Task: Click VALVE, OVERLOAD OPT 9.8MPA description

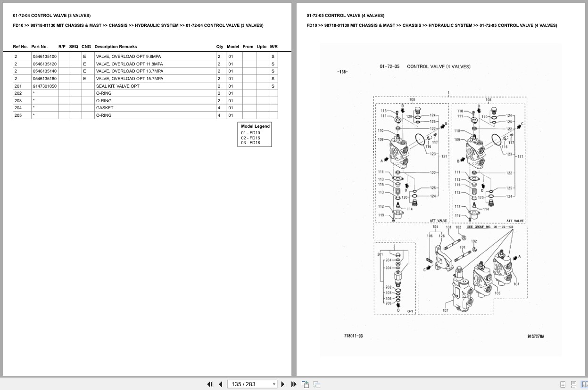Action: pyautogui.click(x=128, y=57)
